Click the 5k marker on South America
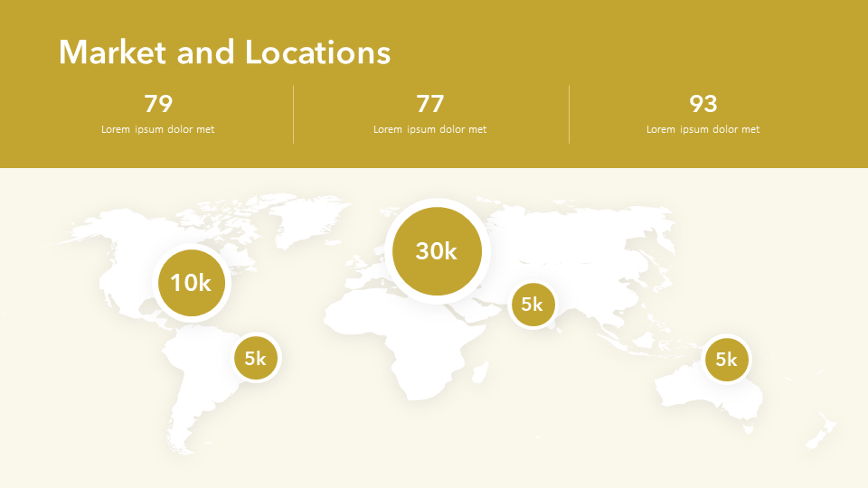 256,358
